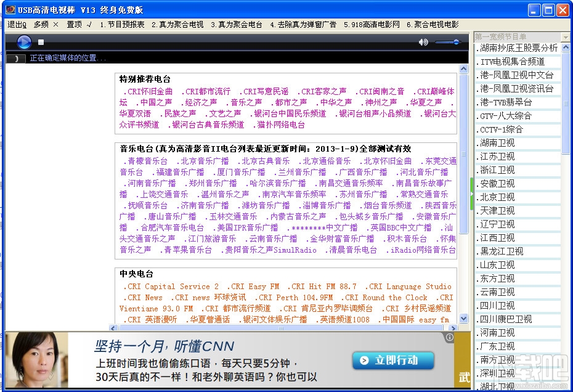The height and width of the screenshot is (392, 573).
Task: Maximize the USB高清电视棒 window
Action: (x=548, y=10)
